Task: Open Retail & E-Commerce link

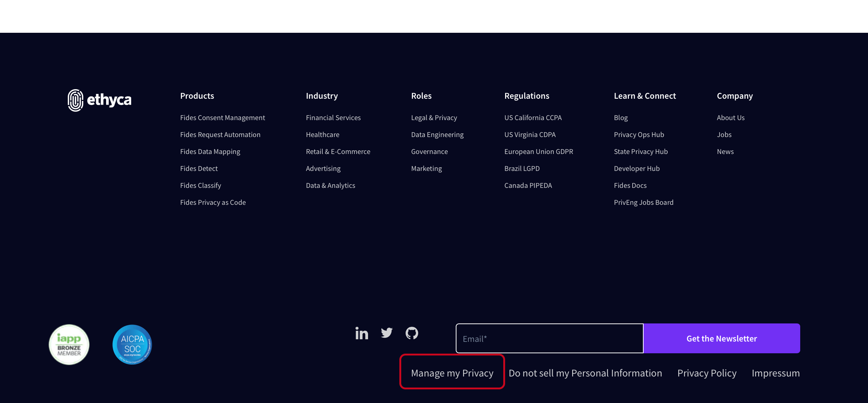Action: [338, 151]
